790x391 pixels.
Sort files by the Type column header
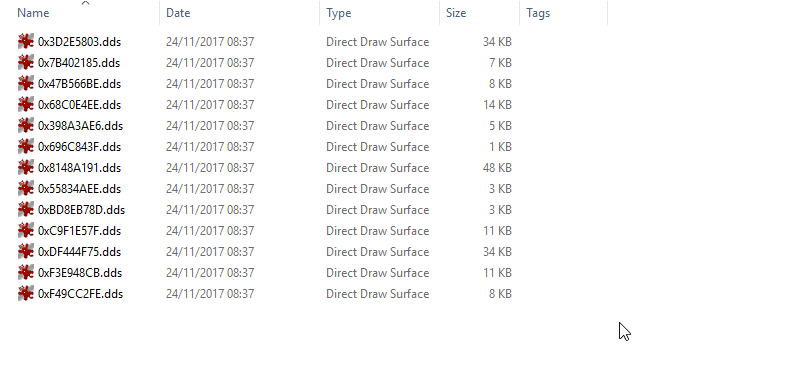click(339, 13)
